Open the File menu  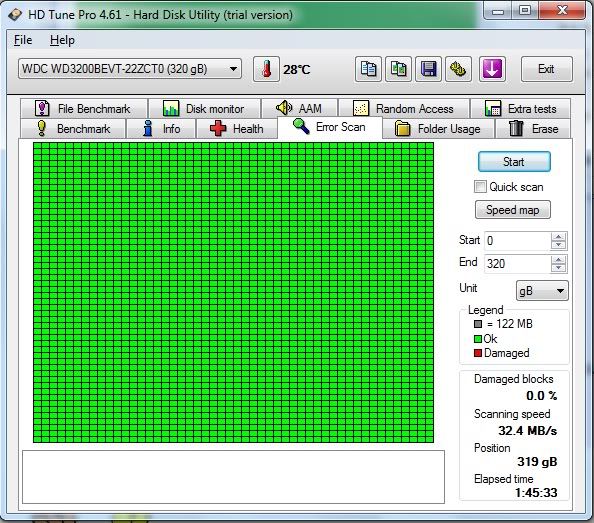[23, 40]
